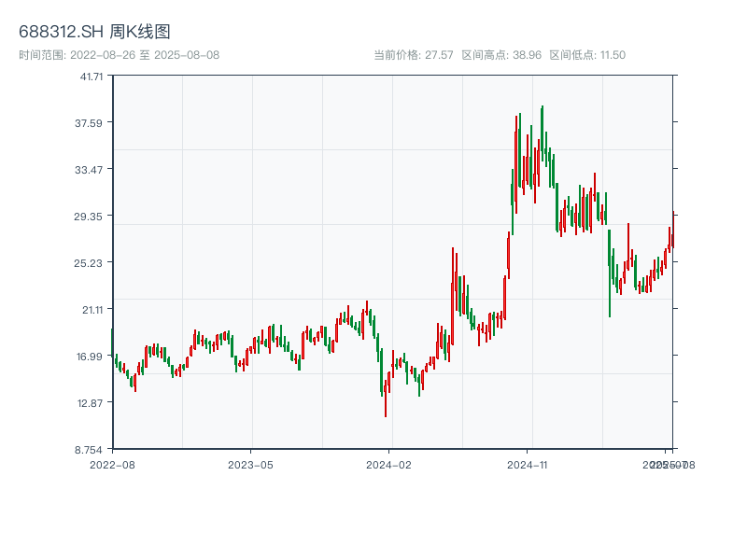Select the 时间范围 date range text
Viewport: 747px width, 560px height.
pyautogui.click(x=119, y=55)
